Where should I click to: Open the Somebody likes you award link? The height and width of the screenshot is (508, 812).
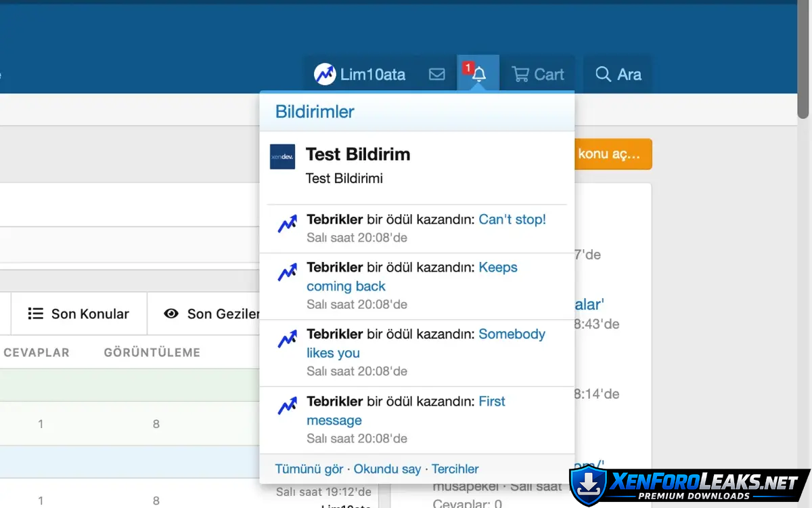pyautogui.click(x=511, y=334)
